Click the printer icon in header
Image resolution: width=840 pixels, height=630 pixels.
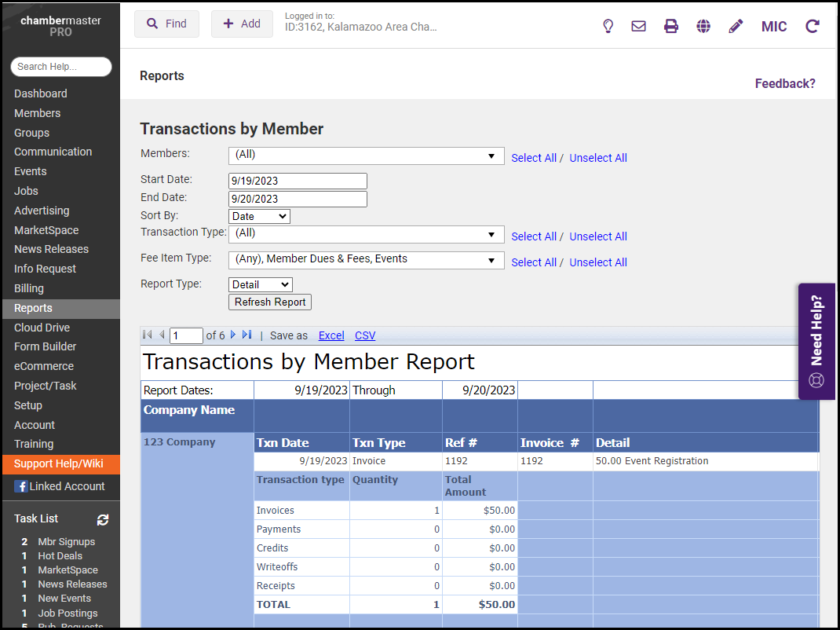click(671, 26)
